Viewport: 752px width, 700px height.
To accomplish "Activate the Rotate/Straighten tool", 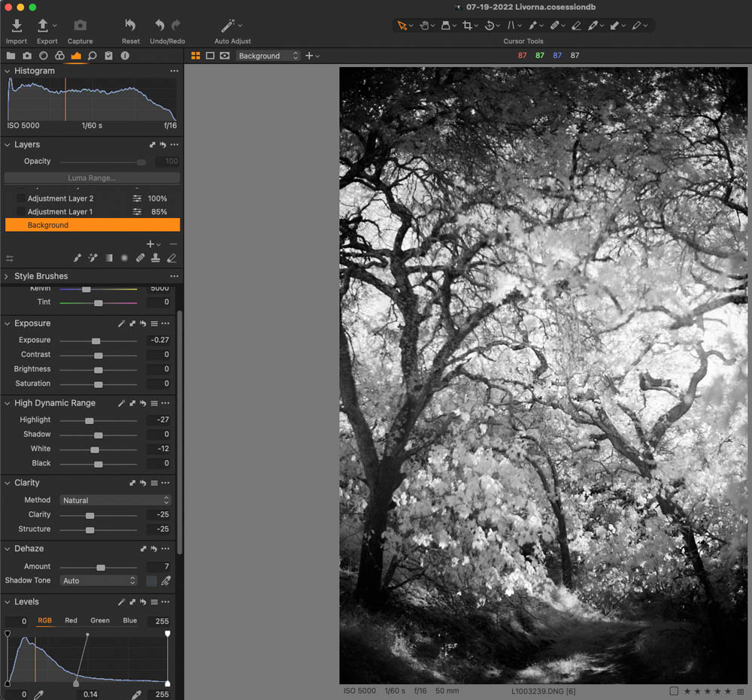I will click(490, 26).
